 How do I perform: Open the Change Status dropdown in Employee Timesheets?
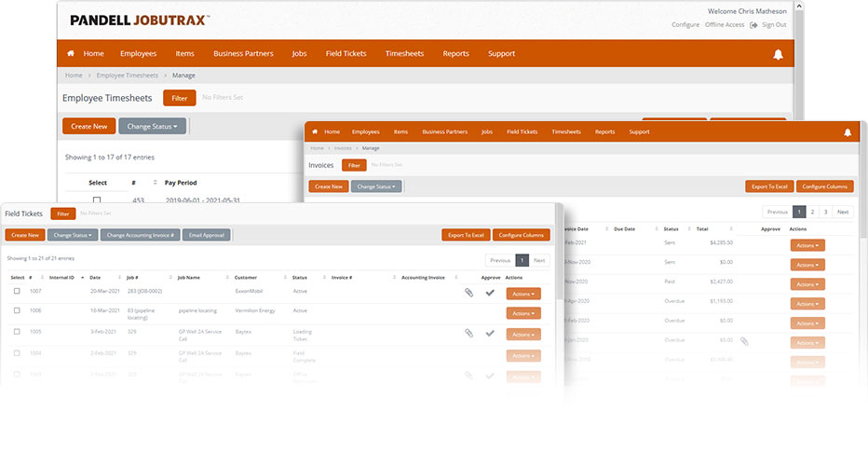(152, 127)
